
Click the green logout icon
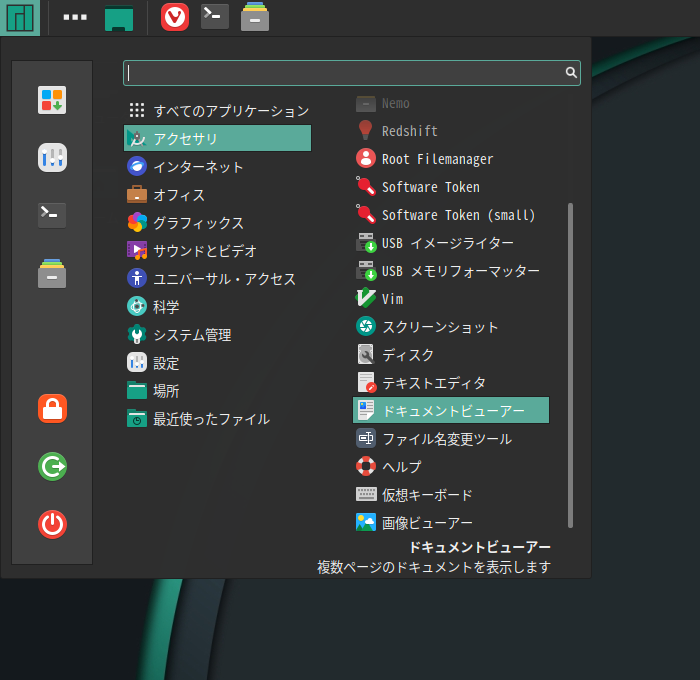click(x=52, y=466)
